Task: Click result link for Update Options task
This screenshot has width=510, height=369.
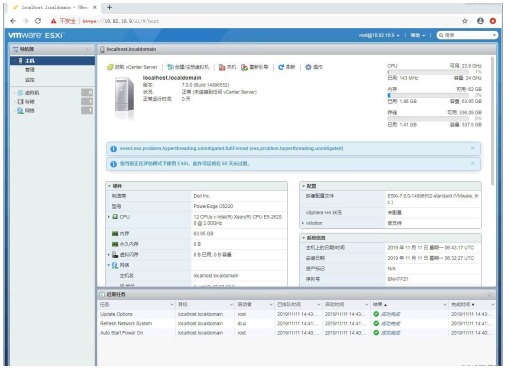Action: tap(391, 314)
